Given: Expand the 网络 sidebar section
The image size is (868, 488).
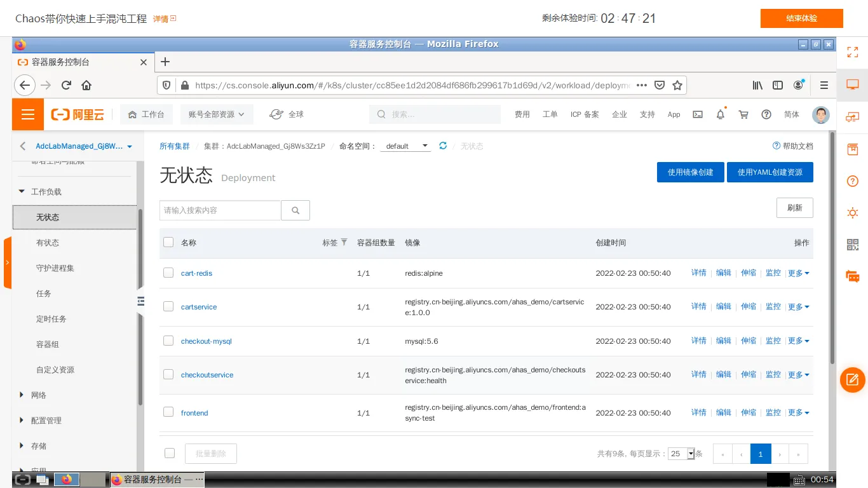Looking at the screenshot, I should point(22,395).
